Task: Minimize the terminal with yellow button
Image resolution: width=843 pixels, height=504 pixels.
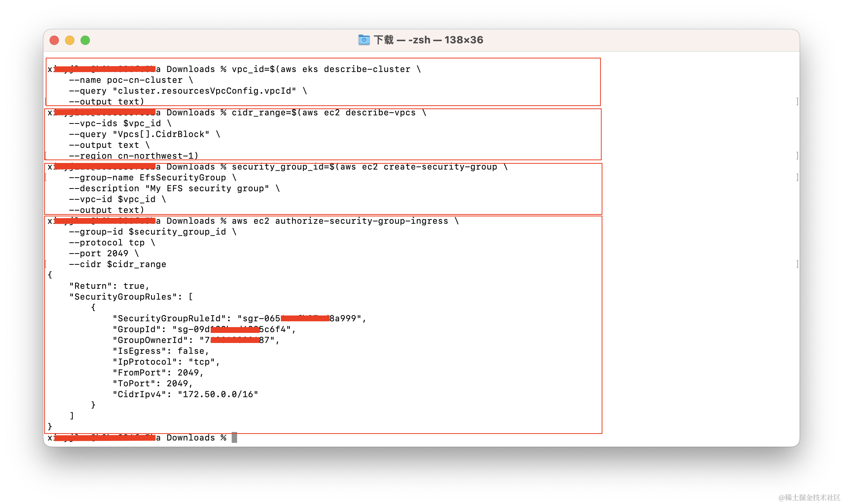Action: (70, 40)
